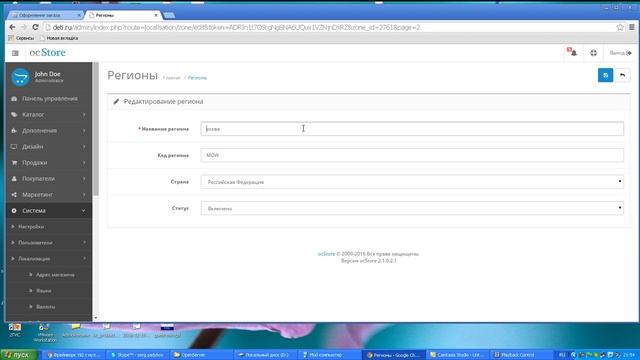Open the Сервисы bookmarks shortcut
The height and width of the screenshot is (360, 640).
(21, 38)
